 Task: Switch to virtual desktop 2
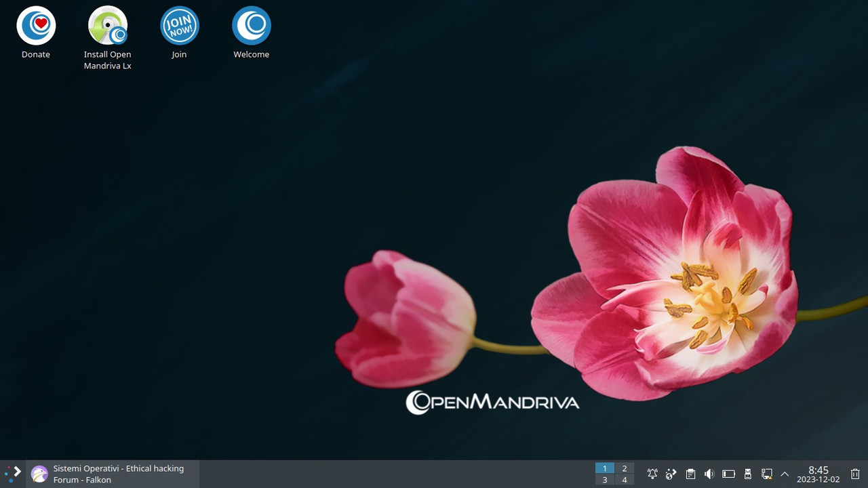click(x=625, y=468)
